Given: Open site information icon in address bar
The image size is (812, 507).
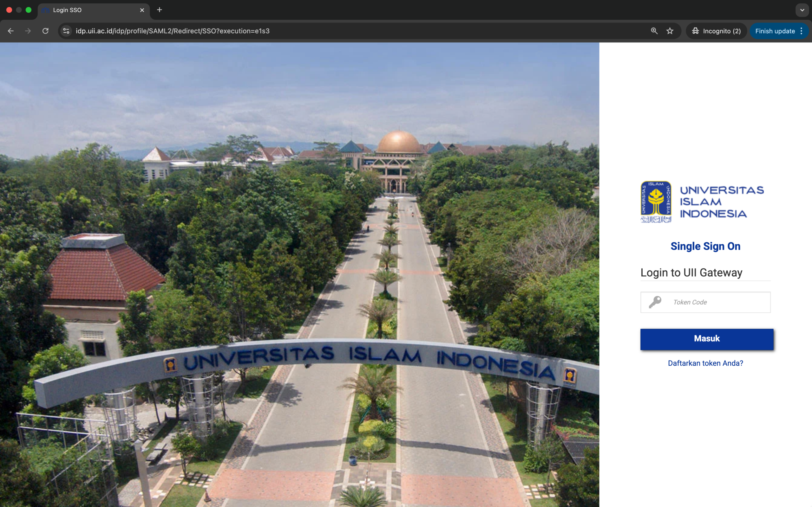Looking at the screenshot, I should (x=66, y=31).
